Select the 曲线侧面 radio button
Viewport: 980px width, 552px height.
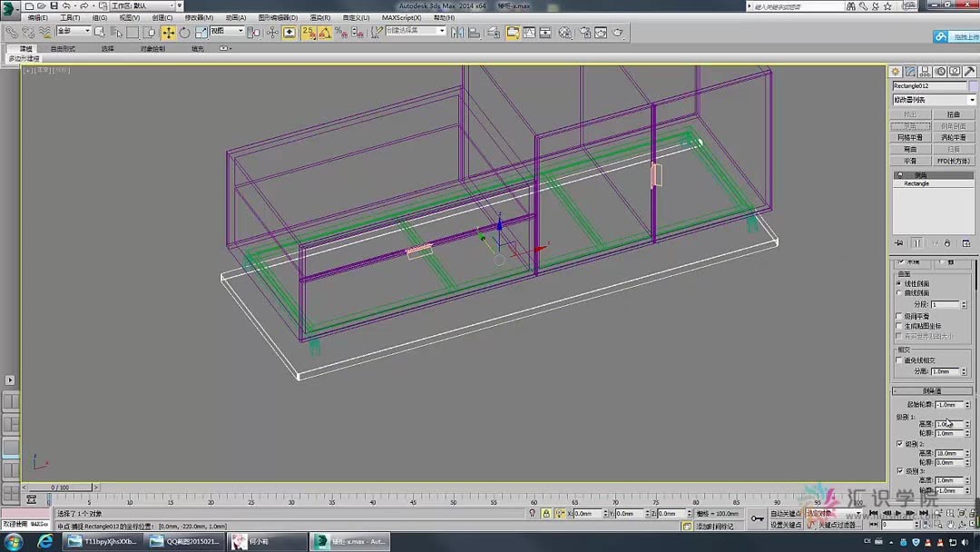coord(897,293)
